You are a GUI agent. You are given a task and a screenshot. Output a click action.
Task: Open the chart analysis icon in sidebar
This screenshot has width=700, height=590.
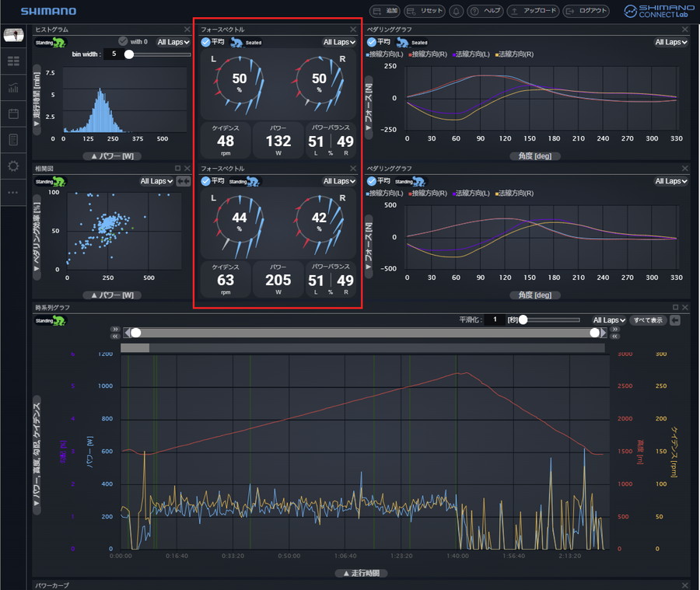[13, 87]
